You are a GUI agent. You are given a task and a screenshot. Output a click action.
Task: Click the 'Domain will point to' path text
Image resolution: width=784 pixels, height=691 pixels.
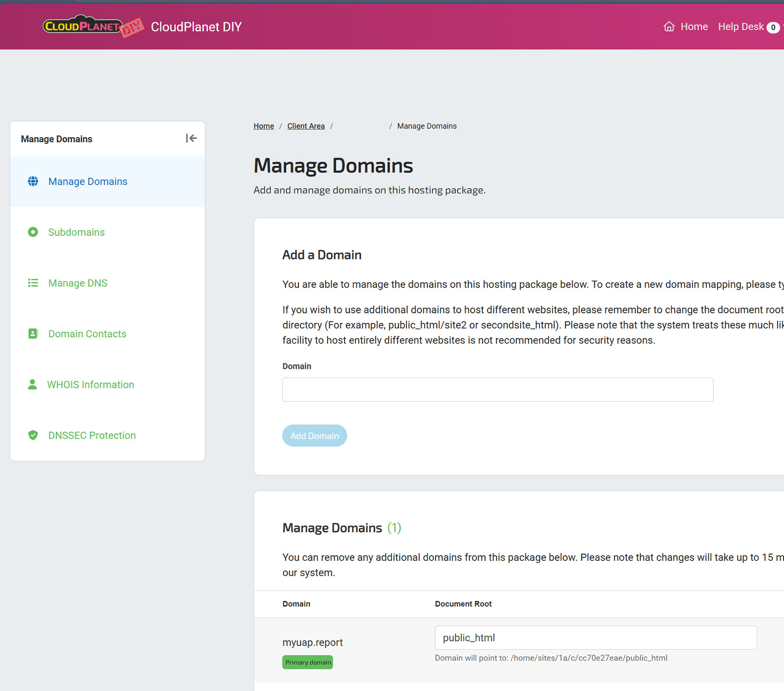pos(551,658)
